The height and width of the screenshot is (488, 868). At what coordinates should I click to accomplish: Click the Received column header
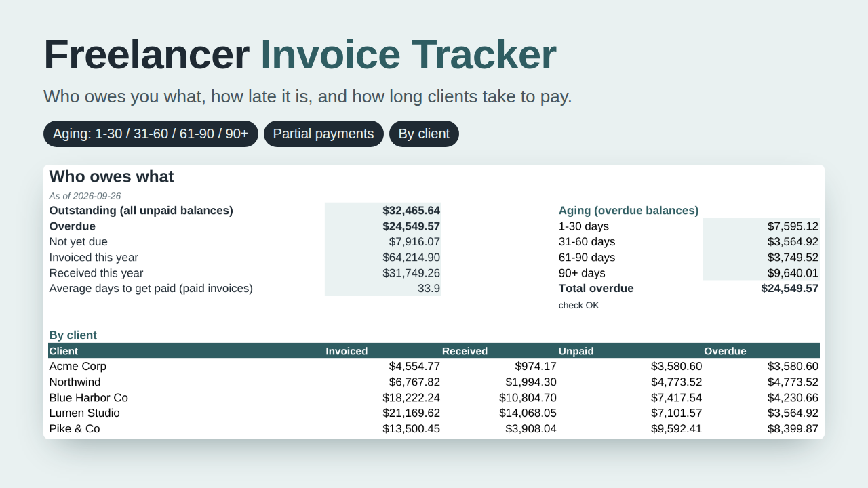(465, 351)
